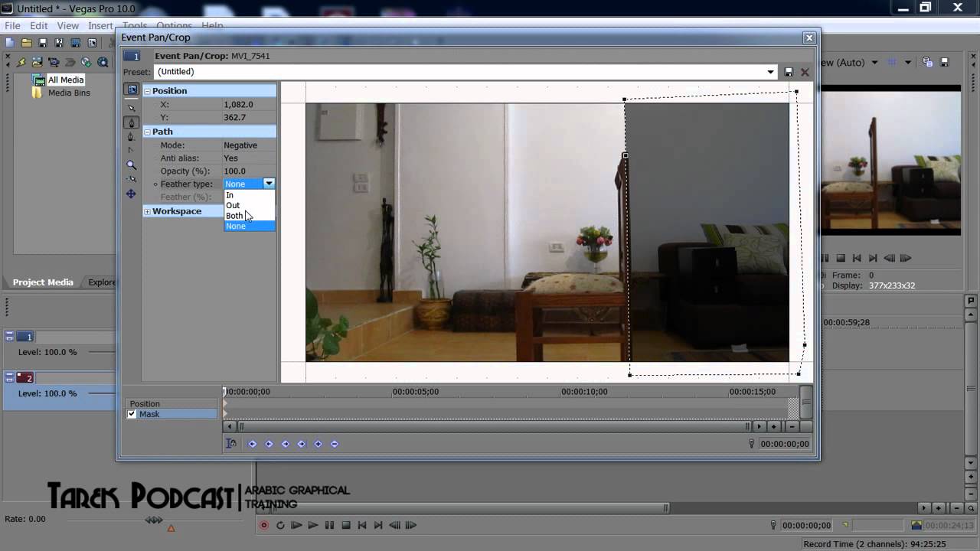Click the Move Freely cross-arrow icon
Image resolution: width=980 pixels, height=551 pixels.
[x=131, y=194]
